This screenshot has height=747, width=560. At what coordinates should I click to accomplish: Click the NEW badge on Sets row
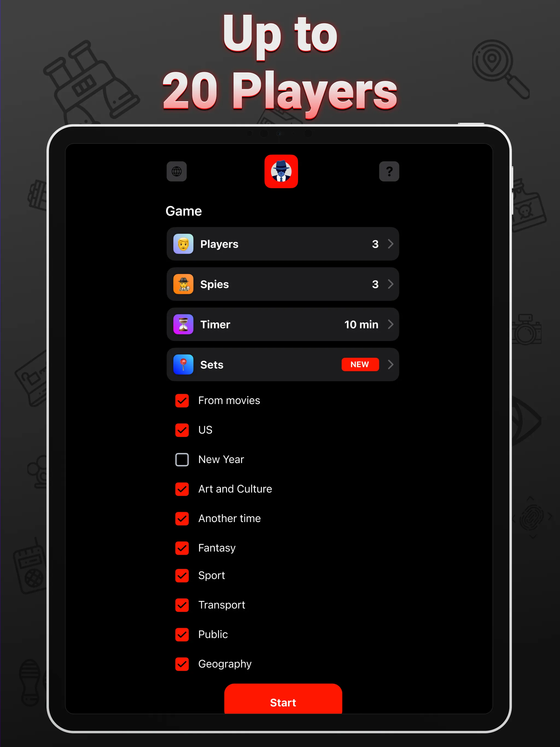359,365
